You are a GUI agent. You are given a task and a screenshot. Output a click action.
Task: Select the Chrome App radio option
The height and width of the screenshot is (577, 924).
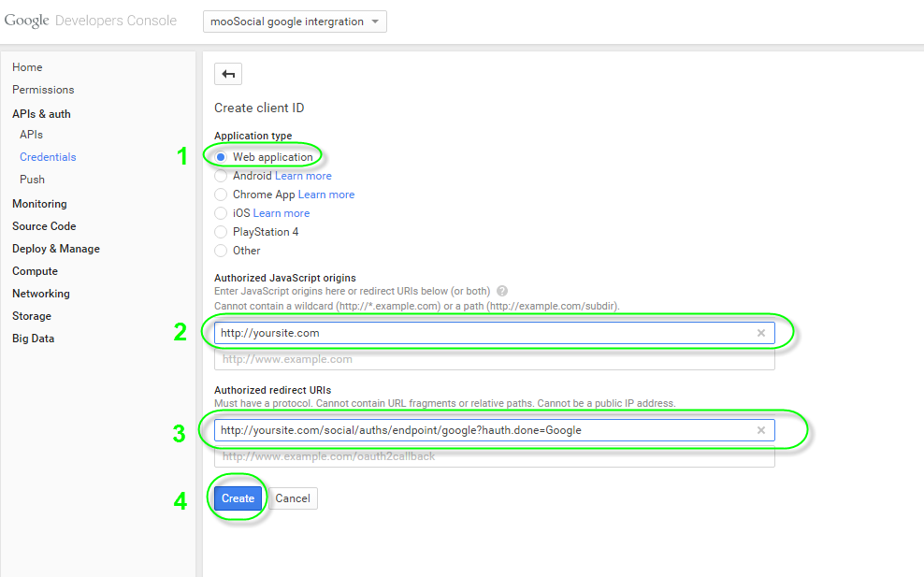pos(222,195)
